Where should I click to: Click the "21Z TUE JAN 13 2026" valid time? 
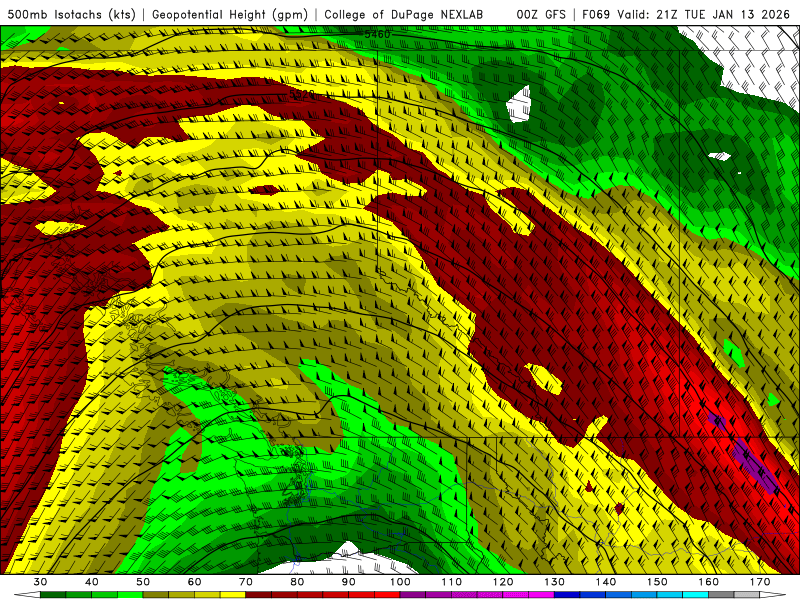coord(723,14)
